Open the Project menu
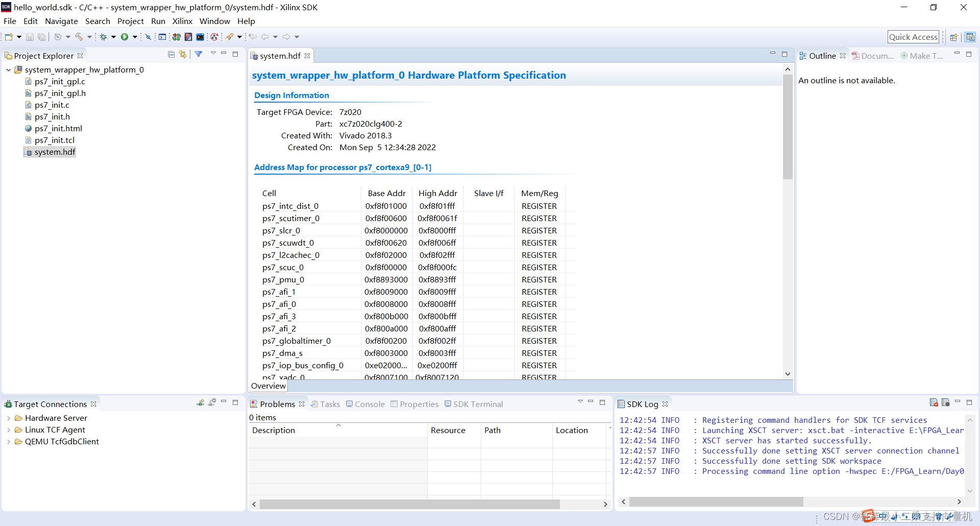Viewport: 980px width, 526px height. [131, 21]
